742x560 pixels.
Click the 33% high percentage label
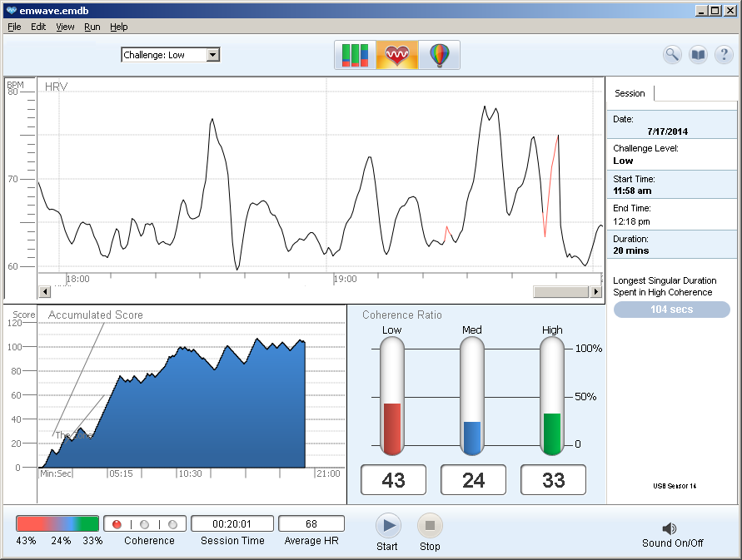coord(92,541)
